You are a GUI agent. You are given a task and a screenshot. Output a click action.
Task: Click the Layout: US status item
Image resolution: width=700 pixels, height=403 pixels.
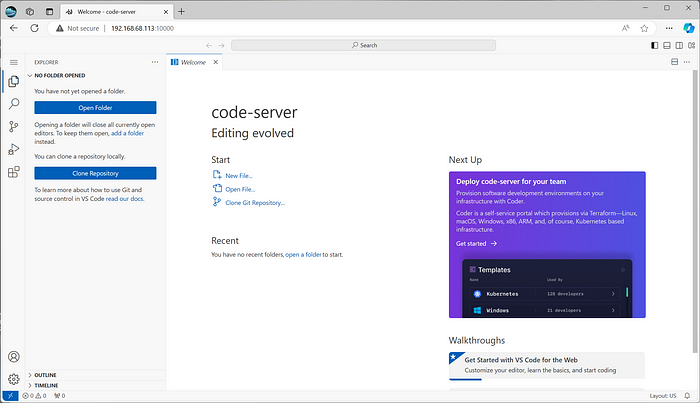tap(663, 395)
